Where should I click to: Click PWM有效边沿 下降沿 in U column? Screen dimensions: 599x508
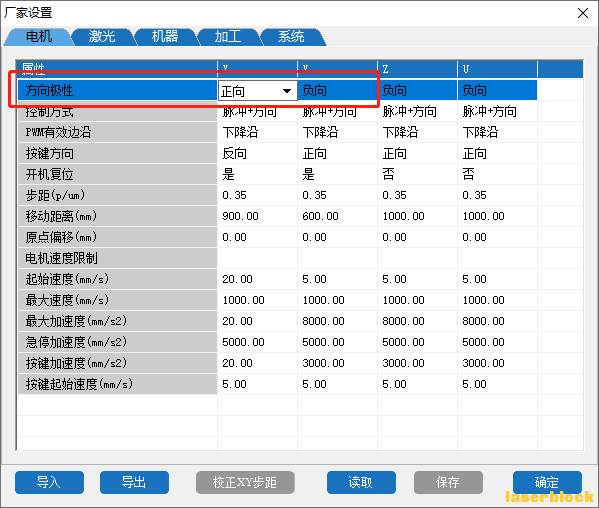tap(497, 133)
